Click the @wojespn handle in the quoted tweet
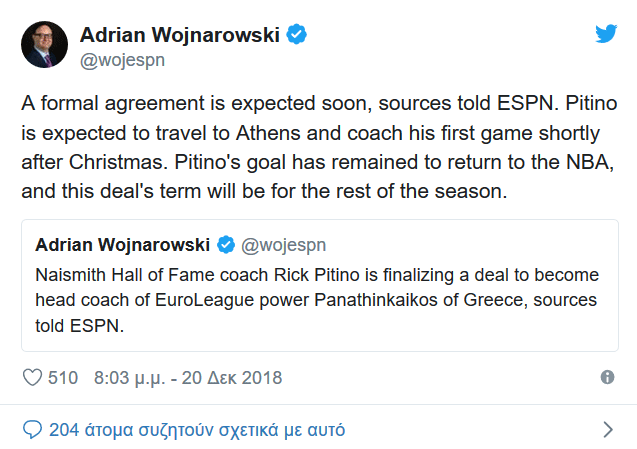Image resolution: width=637 pixels, height=449 pixels. click(x=284, y=245)
